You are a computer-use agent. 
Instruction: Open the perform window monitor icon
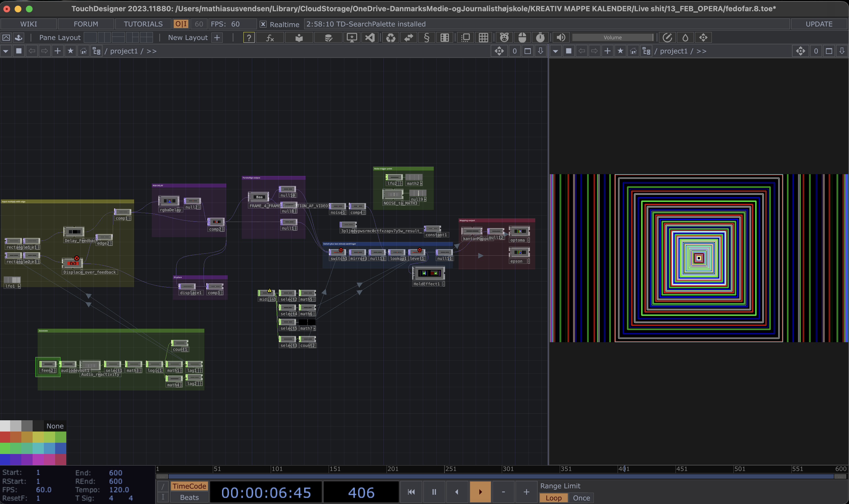tap(351, 37)
